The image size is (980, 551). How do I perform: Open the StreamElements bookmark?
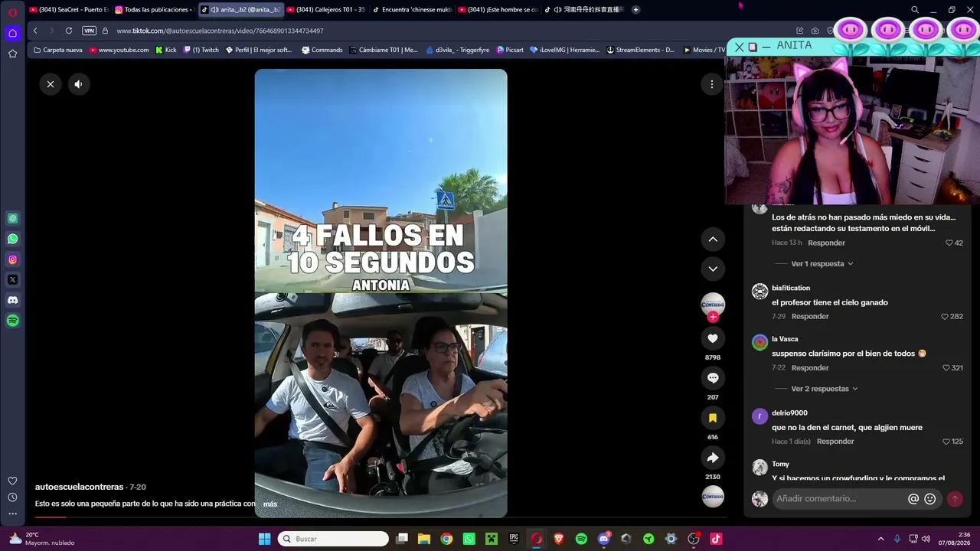[x=641, y=50]
